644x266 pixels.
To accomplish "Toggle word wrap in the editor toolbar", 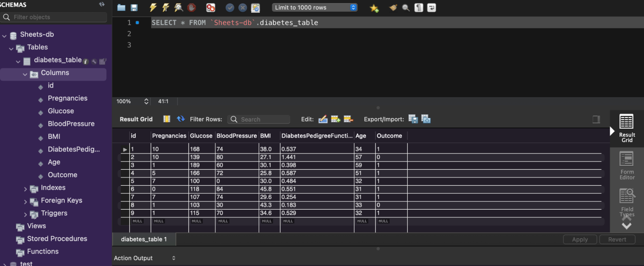I will (431, 7).
